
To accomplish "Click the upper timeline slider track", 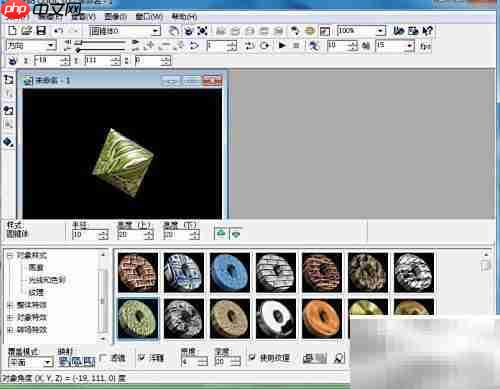I will tap(100, 43).
